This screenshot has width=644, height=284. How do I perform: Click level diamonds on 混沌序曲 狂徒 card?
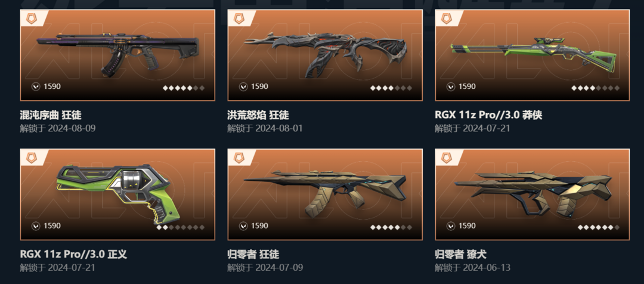click(184, 88)
